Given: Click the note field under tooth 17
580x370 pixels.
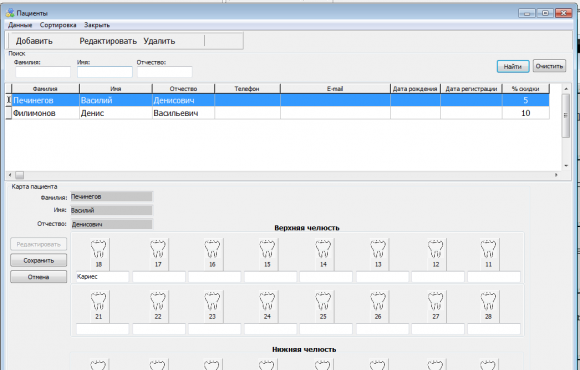Looking at the screenshot, I should click(159, 277).
